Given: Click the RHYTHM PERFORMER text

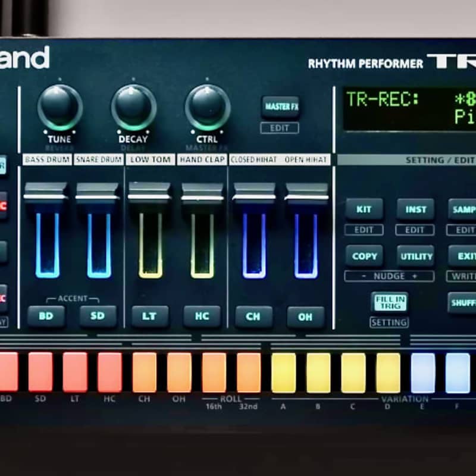Looking at the screenshot, I should point(365,64).
